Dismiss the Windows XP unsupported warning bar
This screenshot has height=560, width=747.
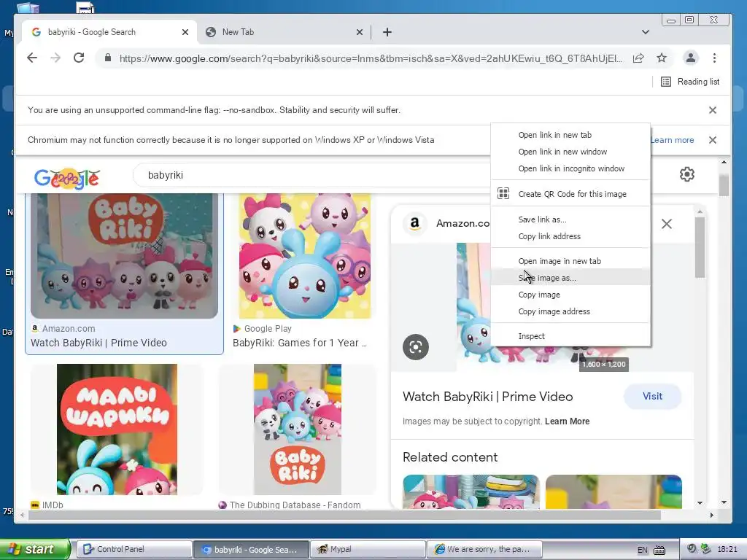pos(713,140)
